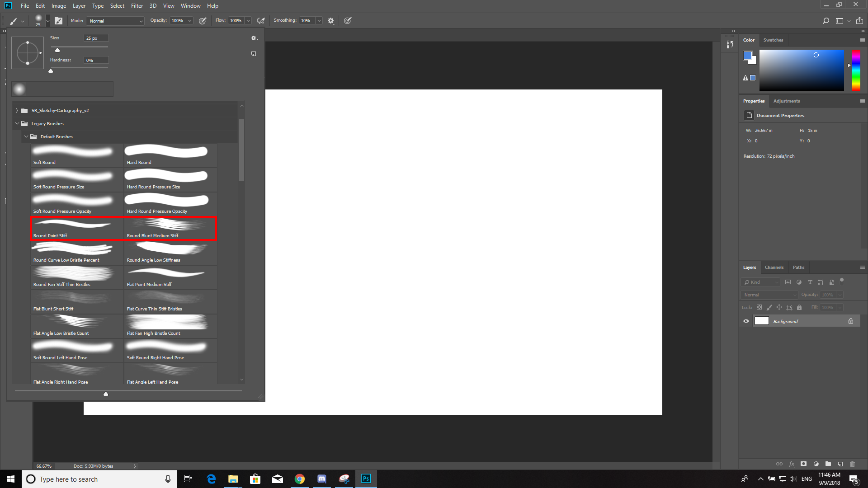868x488 pixels.
Task: Click the create new layer icon
Action: click(840, 464)
